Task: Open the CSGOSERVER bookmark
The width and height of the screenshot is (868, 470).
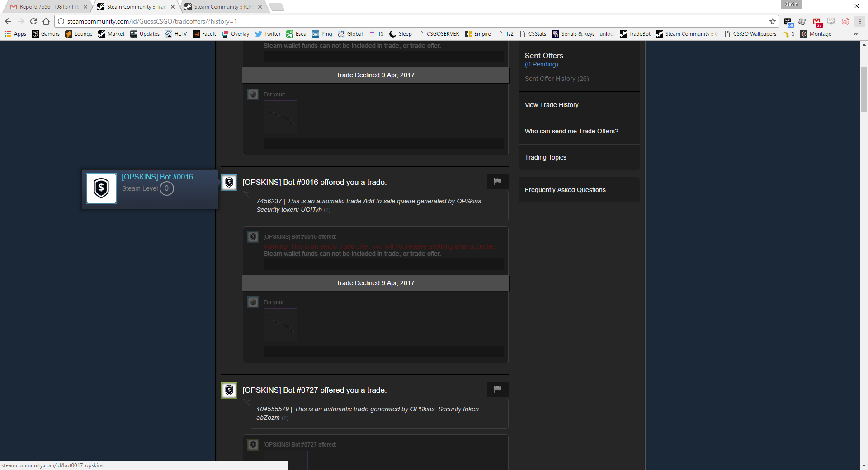Action: point(438,34)
